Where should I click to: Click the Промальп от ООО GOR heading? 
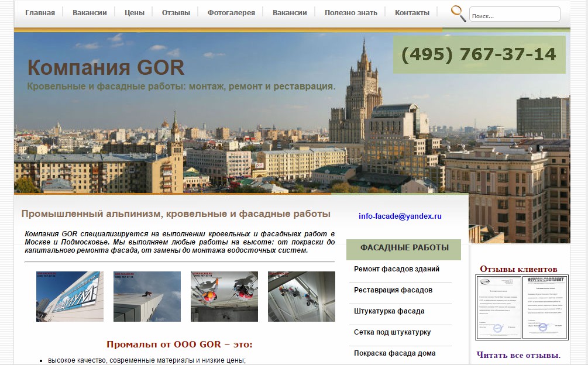click(x=180, y=345)
